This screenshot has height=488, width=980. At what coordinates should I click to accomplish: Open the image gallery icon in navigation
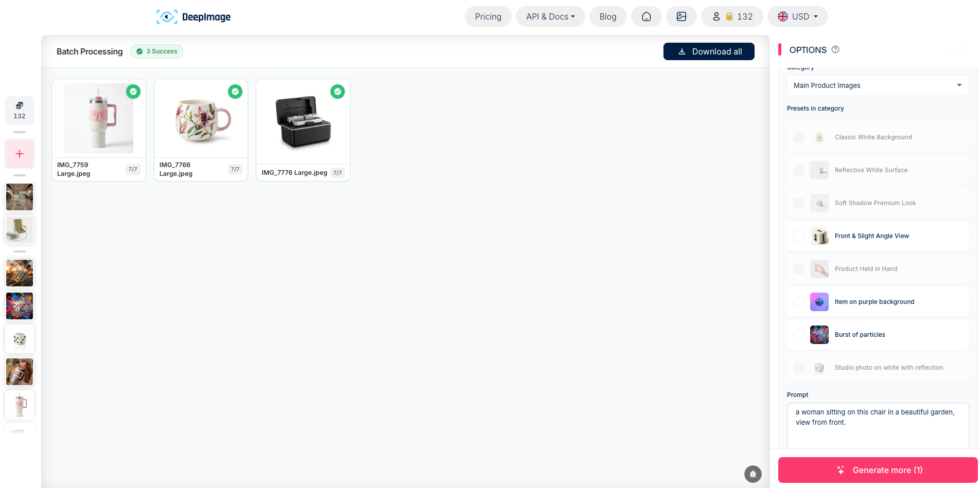coord(681,16)
